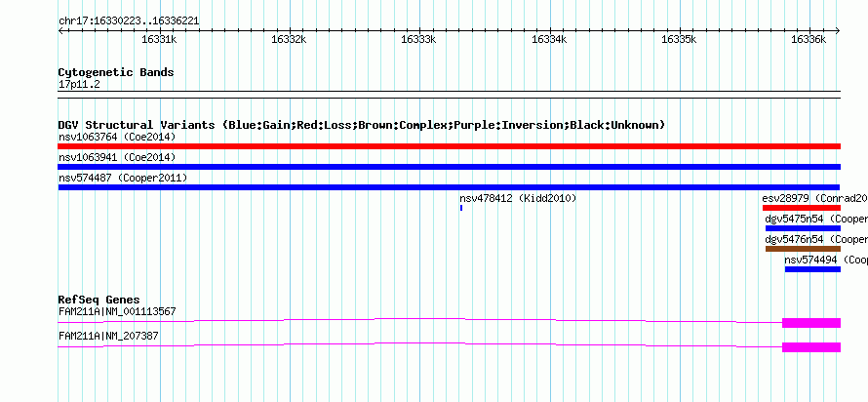Click the 16334k ruler tick label
This screenshot has height=402, width=868.
[549, 39]
